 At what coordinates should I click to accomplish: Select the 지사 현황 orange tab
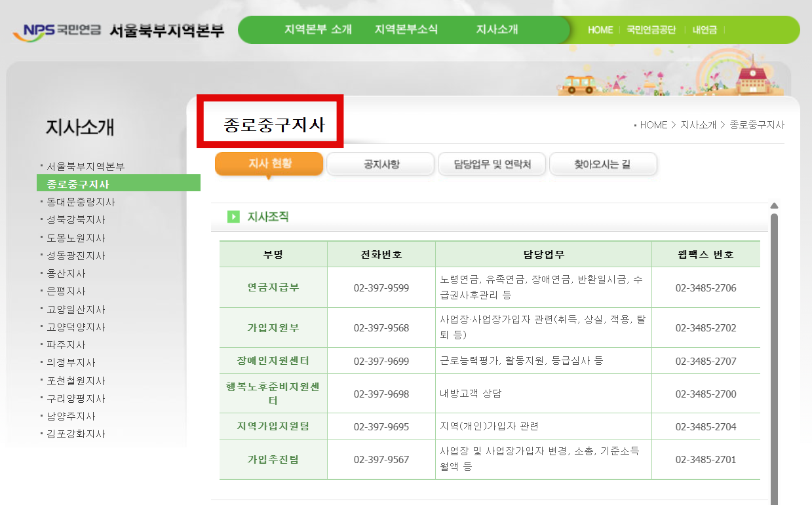[x=269, y=164]
